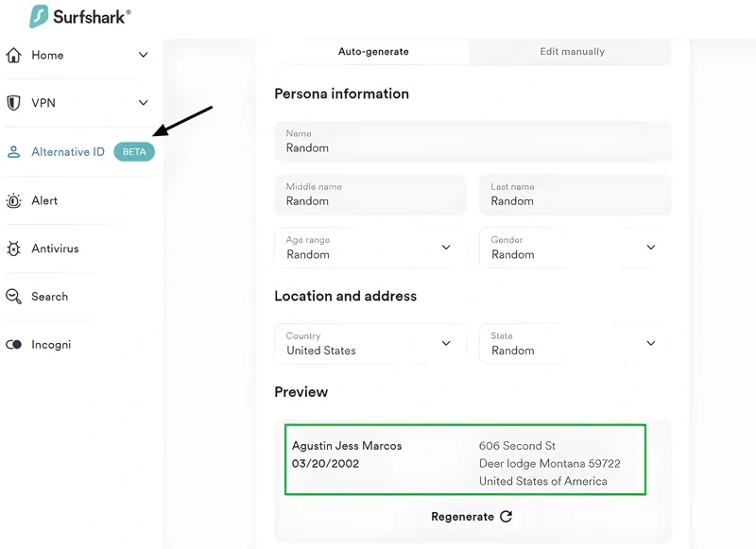Click the BETA badge next to Alternative ID
Viewport: 756px width, 549px height.
click(x=134, y=151)
